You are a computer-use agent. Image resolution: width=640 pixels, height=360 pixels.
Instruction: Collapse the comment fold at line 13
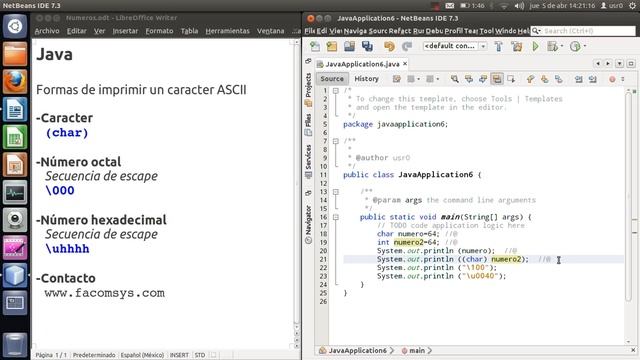[336, 192]
